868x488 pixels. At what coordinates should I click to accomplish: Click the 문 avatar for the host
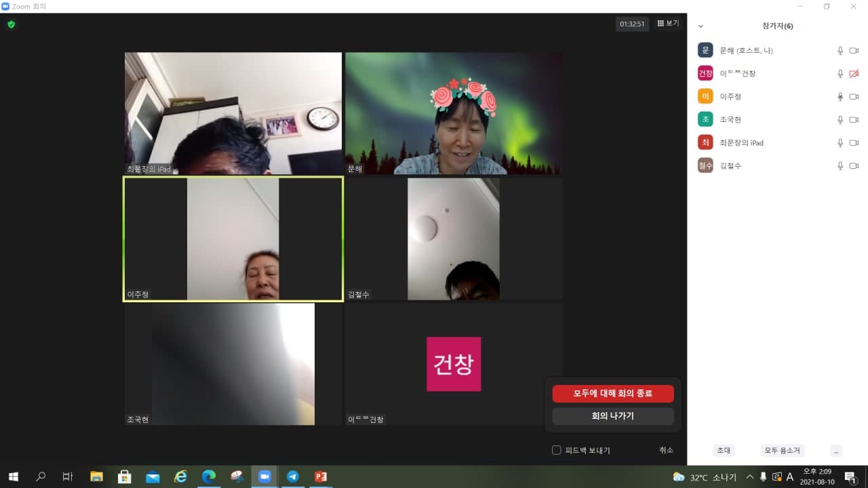pos(705,50)
